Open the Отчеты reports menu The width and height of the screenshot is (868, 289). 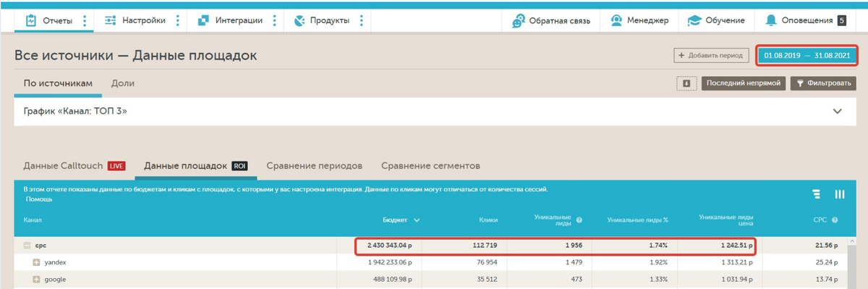point(48,20)
